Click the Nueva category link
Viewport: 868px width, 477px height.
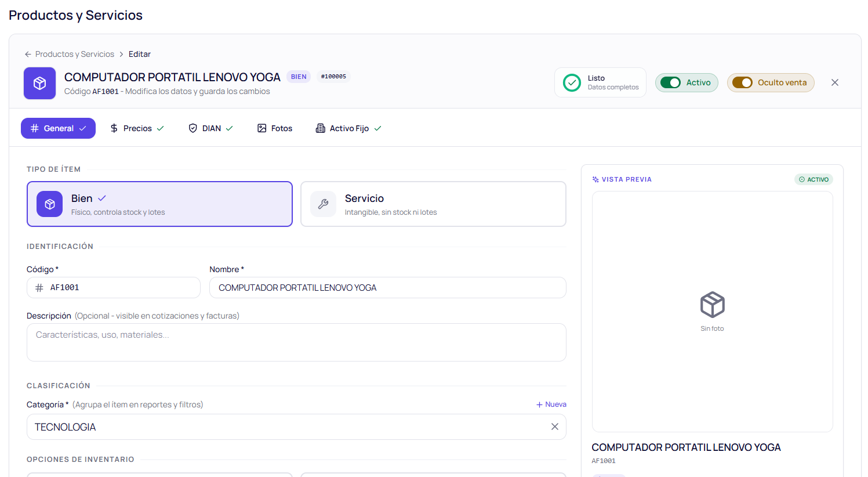click(551, 404)
